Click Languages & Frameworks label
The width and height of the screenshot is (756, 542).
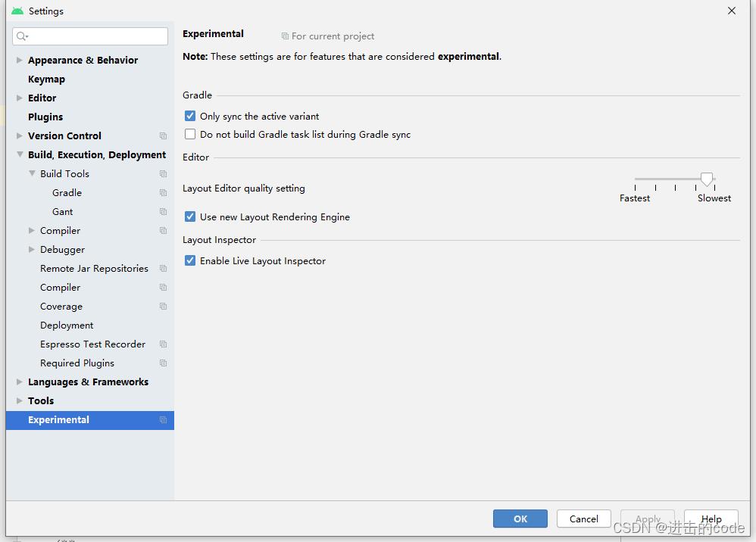[x=88, y=382]
